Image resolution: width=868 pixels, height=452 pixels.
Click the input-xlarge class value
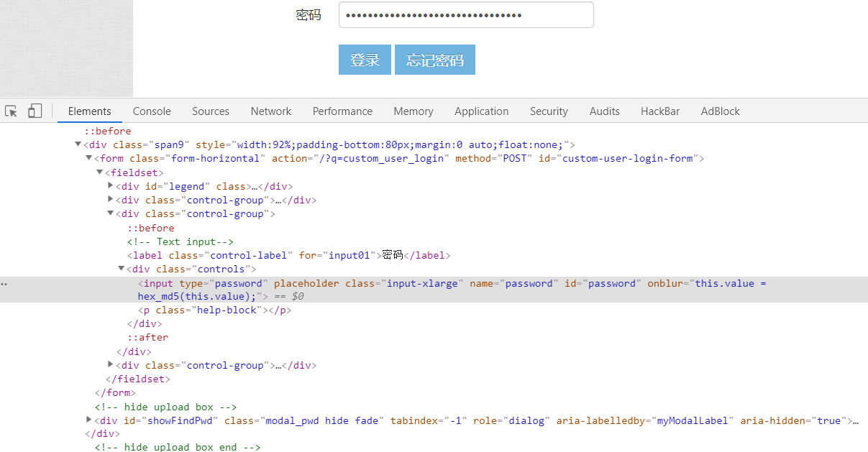tap(423, 283)
